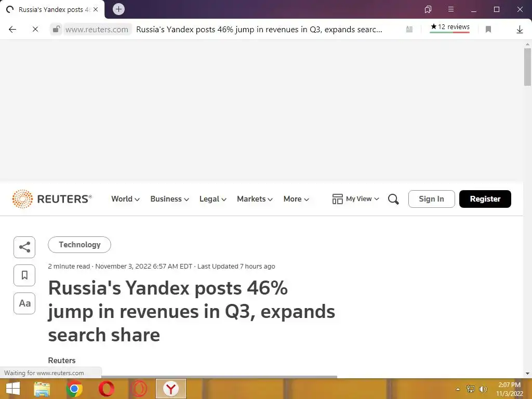The height and width of the screenshot is (399, 532).
Task: Expand the Business menu
Action: [170, 199]
